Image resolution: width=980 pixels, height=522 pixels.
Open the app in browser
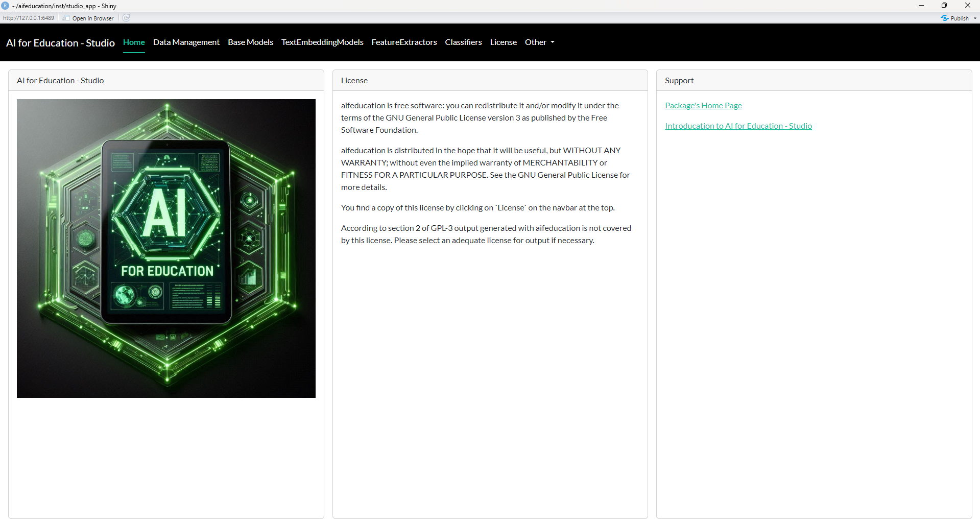(88, 18)
